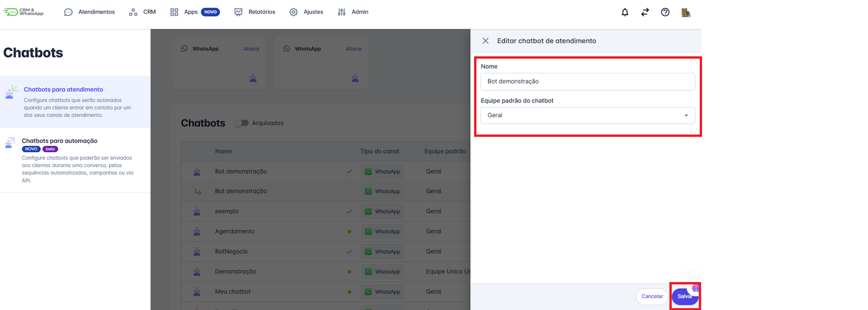Click the CRM & WhatsApp logo
The image size is (868, 310).
tap(24, 12)
